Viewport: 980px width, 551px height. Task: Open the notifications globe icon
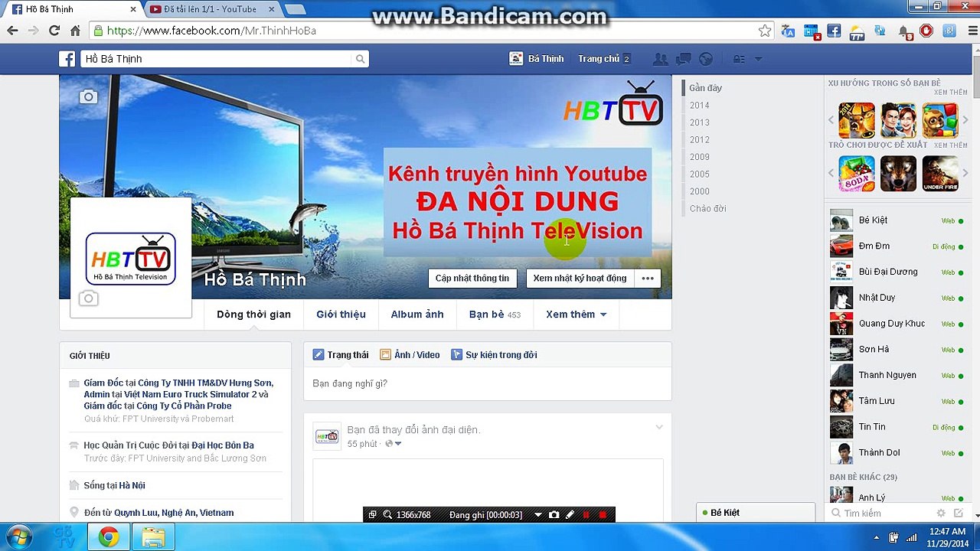pyautogui.click(x=706, y=59)
